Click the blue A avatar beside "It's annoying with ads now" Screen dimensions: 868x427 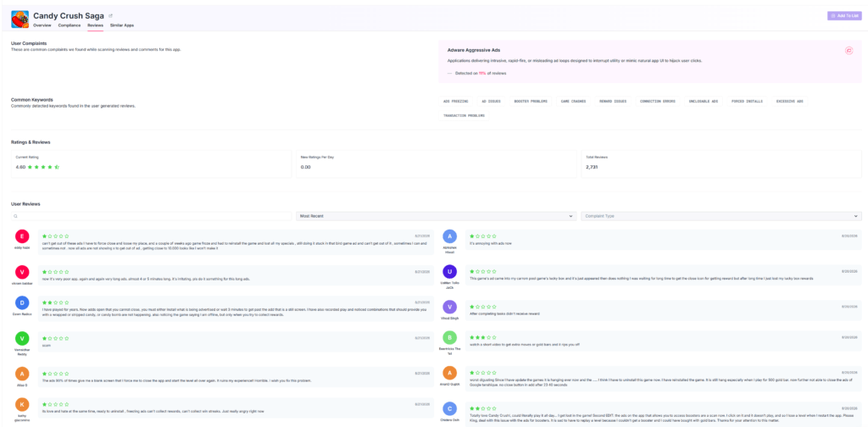click(449, 236)
